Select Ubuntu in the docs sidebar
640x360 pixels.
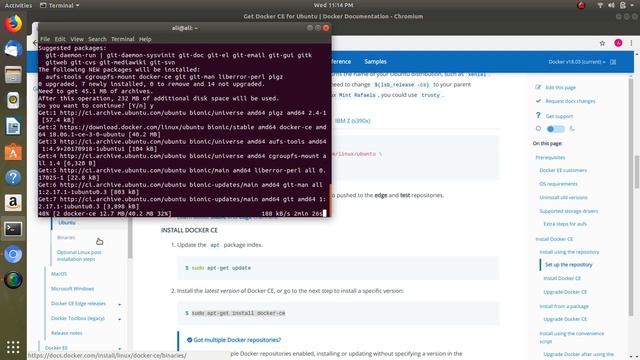(x=67, y=222)
